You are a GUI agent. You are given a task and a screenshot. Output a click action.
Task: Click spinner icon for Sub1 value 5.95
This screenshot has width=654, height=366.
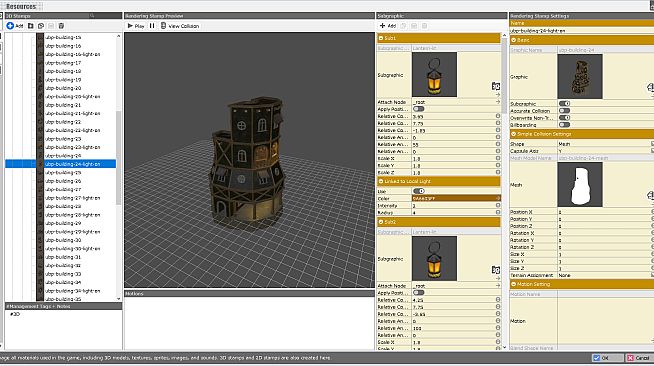click(498, 116)
